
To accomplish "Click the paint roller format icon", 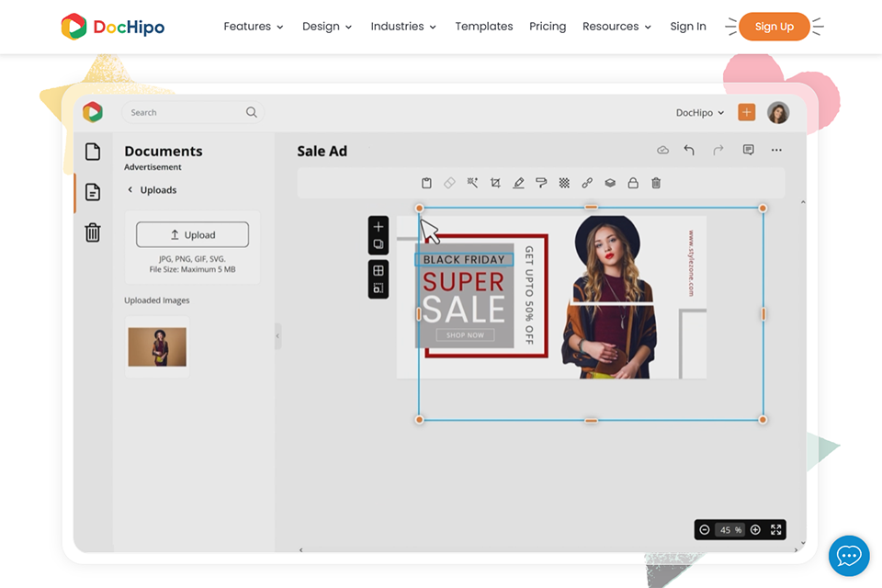I will pyautogui.click(x=541, y=183).
